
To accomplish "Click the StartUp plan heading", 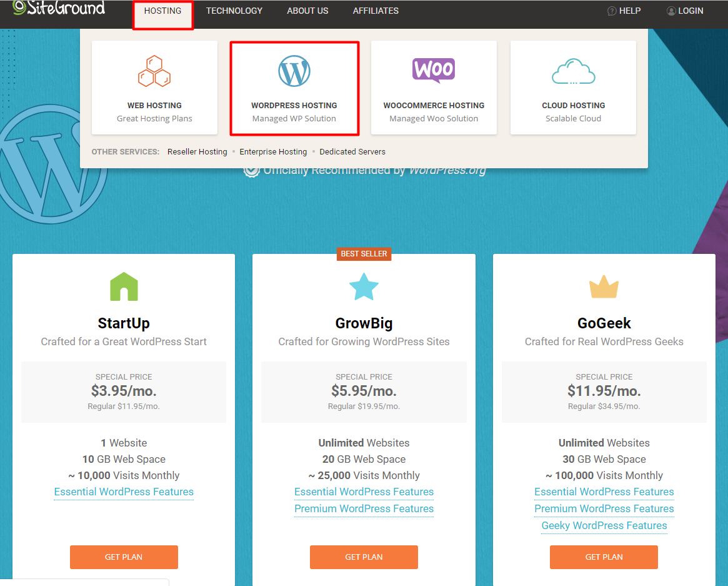I will (x=124, y=323).
